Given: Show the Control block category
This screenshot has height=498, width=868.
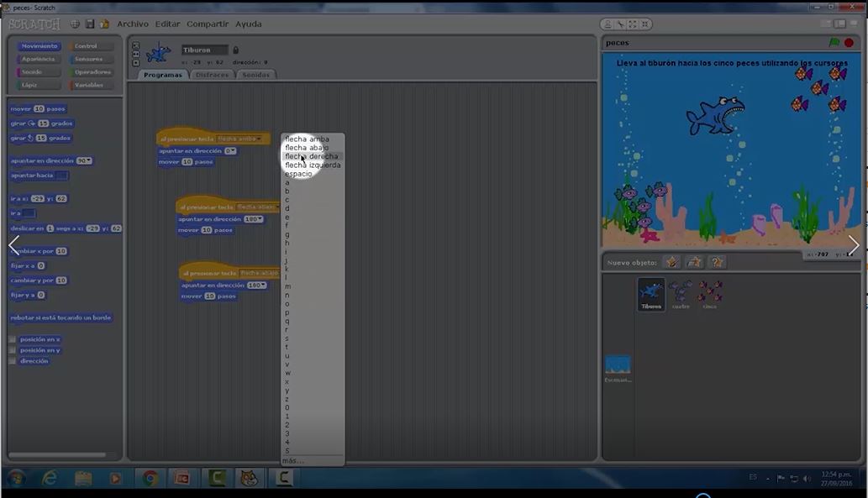Looking at the screenshot, I should pos(92,46).
